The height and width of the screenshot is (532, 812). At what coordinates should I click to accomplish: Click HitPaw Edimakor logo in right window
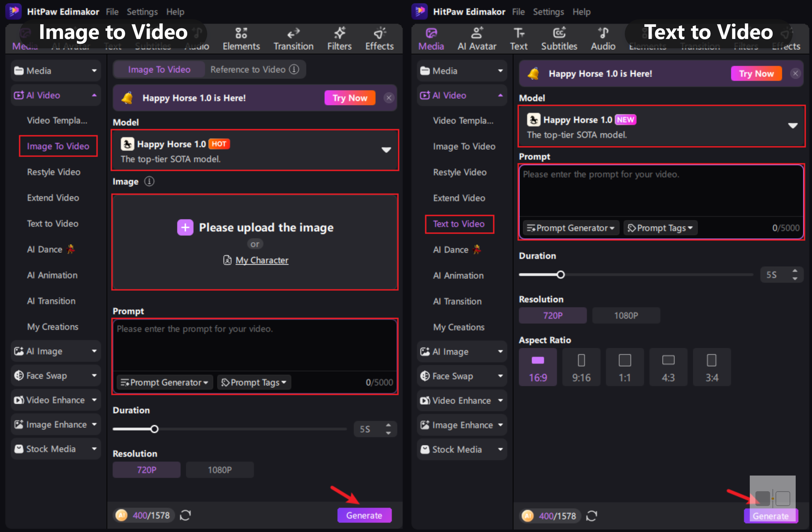(420, 11)
